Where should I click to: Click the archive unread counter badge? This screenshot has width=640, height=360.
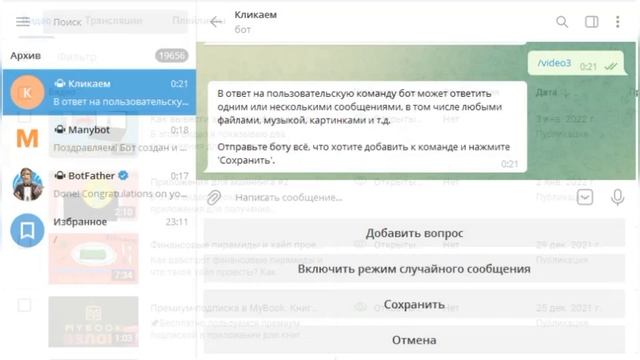click(x=171, y=56)
